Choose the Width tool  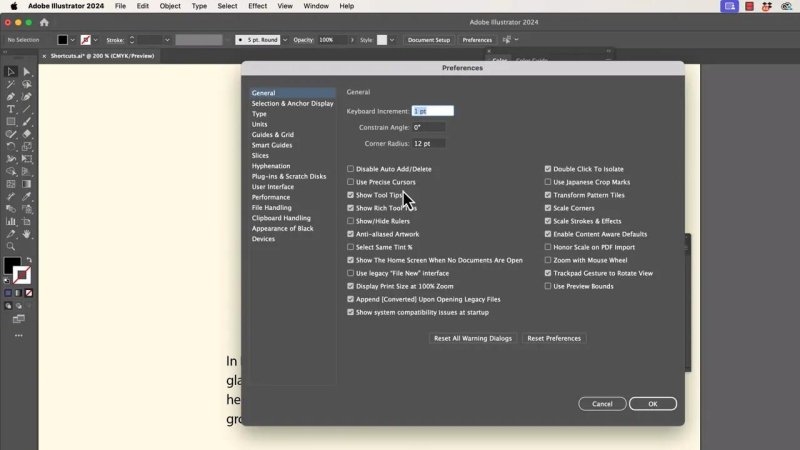(11, 159)
